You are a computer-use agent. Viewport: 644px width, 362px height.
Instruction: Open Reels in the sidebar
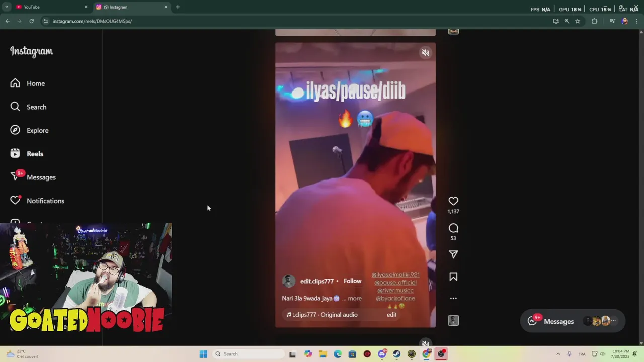pos(28,154)
